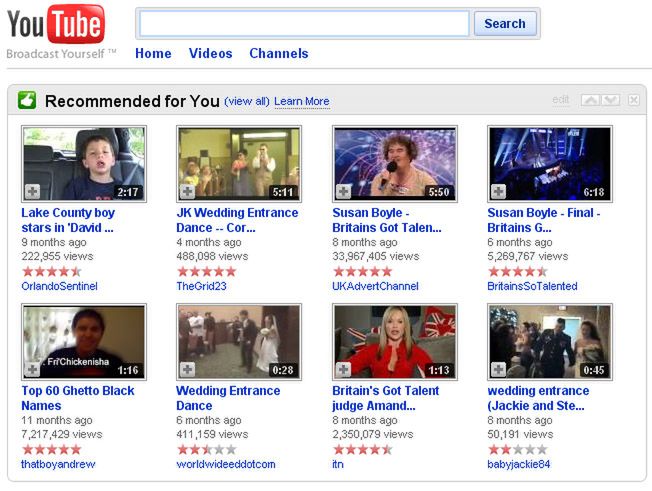This screenshot has height=491, width=652.
Task: Click '7,217,429 views' text
Action: (62, 434)
